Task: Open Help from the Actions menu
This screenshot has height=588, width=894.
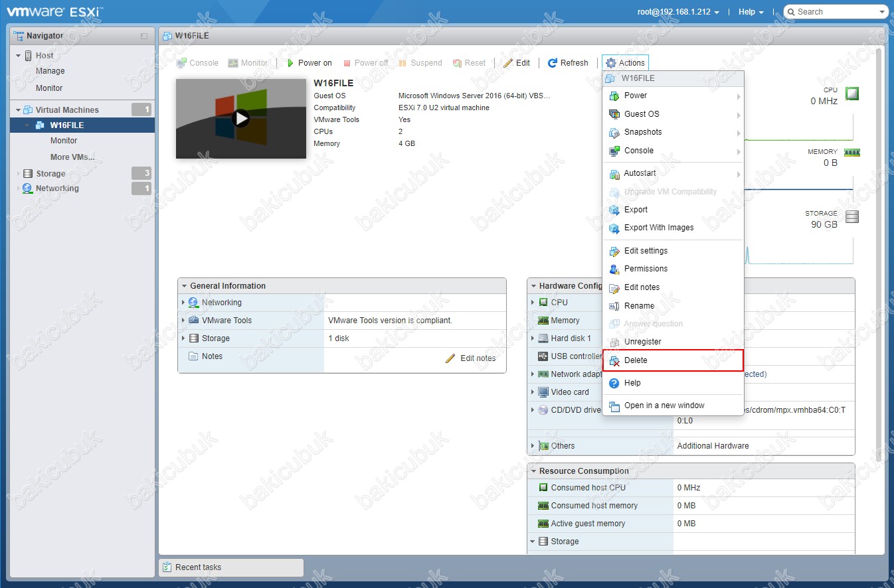Action: point(673,383)
